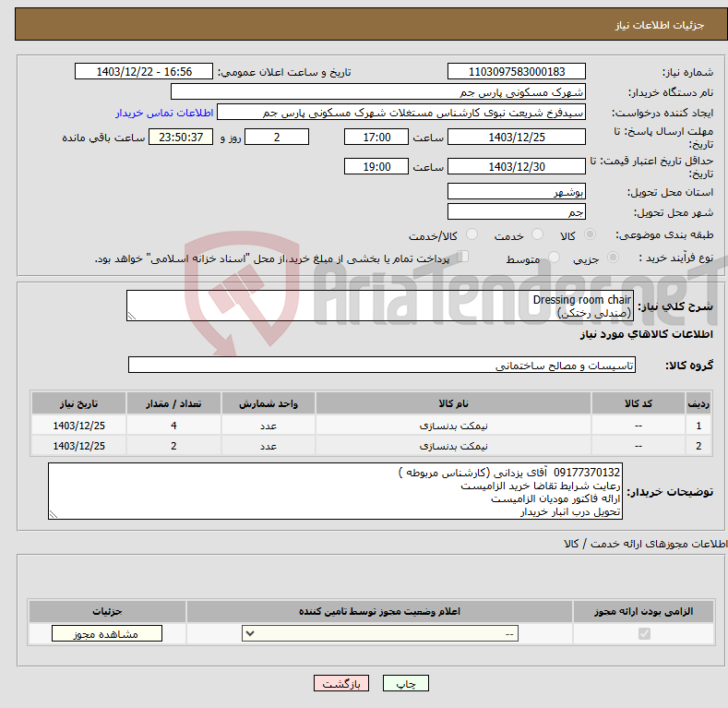Click the request creator field سیدفرخ شریعت نبوی

401,113
